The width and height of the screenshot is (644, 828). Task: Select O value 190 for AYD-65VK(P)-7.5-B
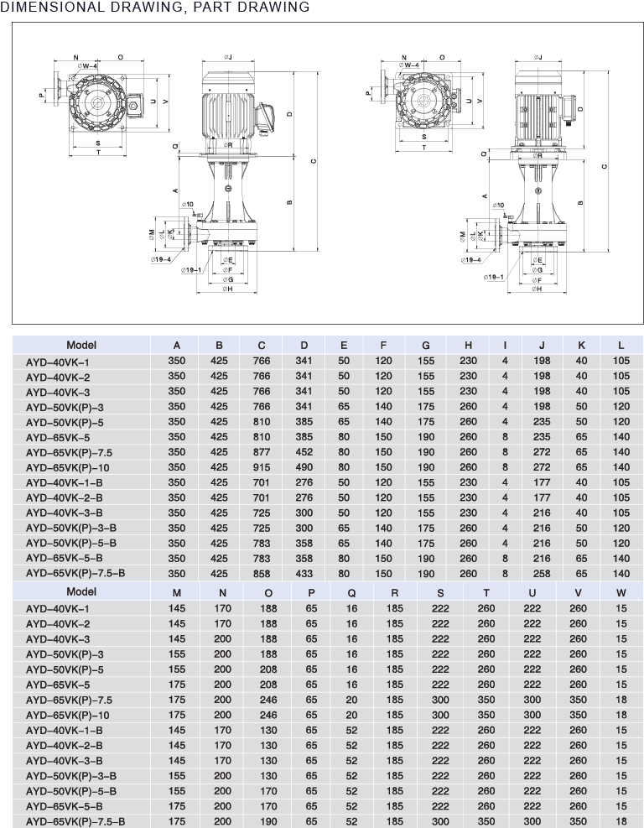[x=268, y=821]
